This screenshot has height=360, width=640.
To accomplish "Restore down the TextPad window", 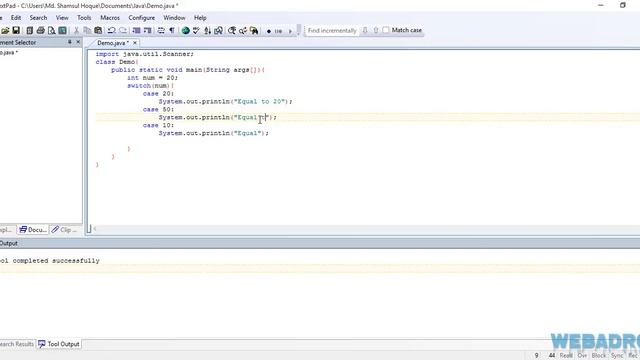I will (x=622, y=5).
